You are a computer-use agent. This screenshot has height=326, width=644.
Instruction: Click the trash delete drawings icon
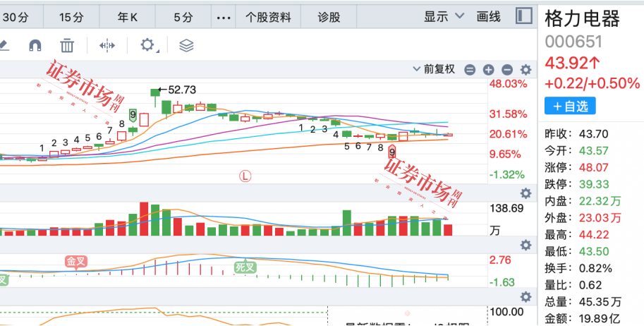pyautogui.click(x=67, y=45)
